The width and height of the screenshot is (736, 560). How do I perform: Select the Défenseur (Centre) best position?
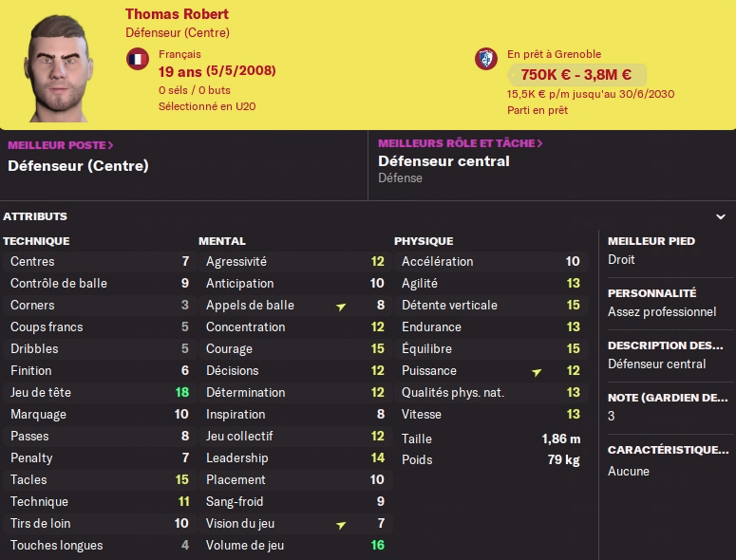point(78,165)
